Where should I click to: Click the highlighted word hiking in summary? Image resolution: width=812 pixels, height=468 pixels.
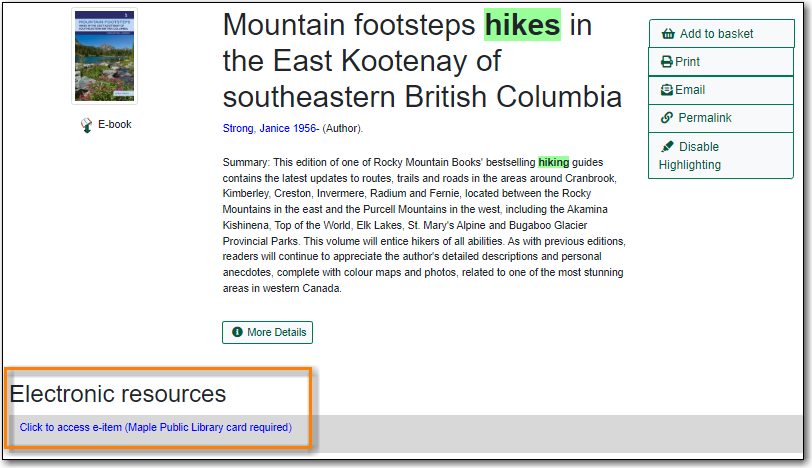554,162
